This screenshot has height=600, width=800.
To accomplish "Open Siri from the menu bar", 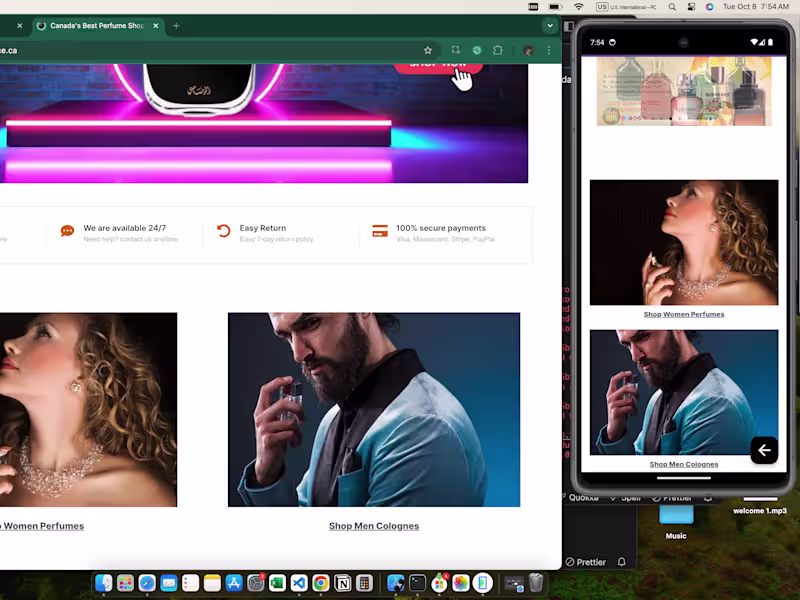I will pyautogui.click(x=710, y=7).
